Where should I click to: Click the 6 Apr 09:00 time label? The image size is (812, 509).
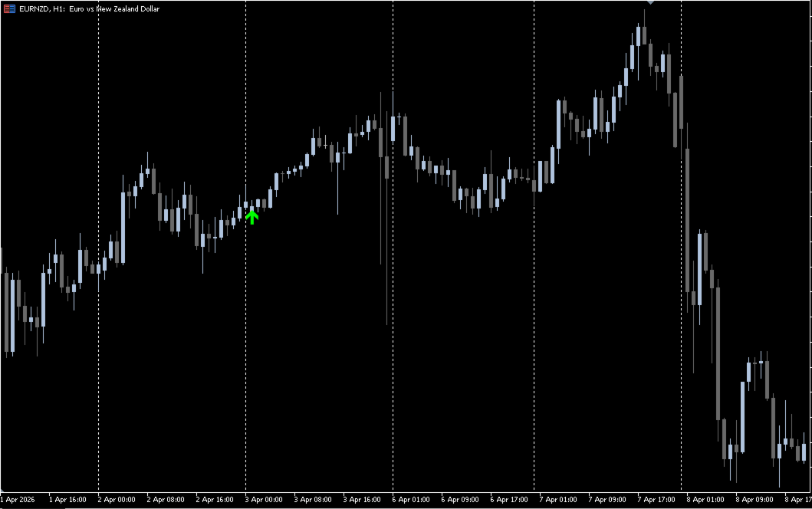click(460, 500)
